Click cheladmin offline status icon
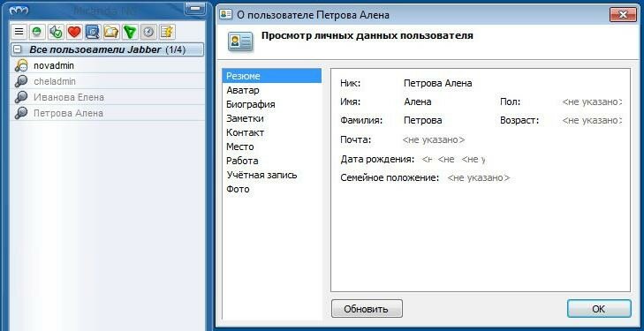644x331 pixels. tap(20, 81)
